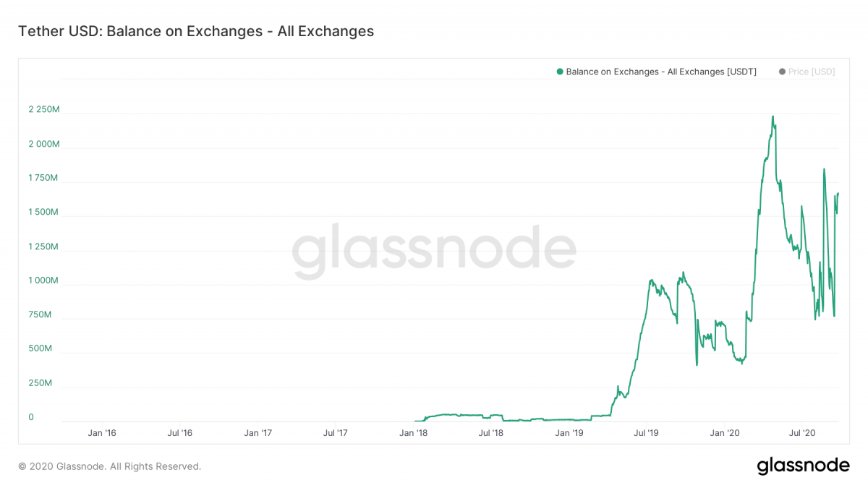Toggle the Balance on Exchanges [USDT] series label
The image size is (868, 488).
coord(661,72)
